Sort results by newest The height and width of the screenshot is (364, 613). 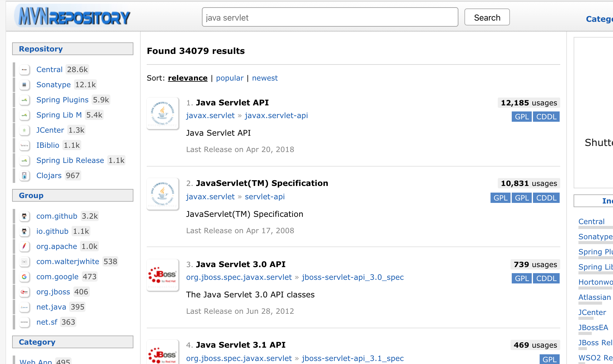(x=265, y=78)
